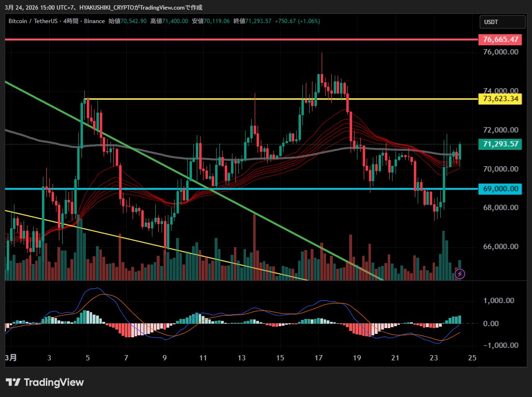Image resolution: width=532 pixels, height=397 pixels.
Task: Click date 9 on time axis
Action: coord(164,357)
